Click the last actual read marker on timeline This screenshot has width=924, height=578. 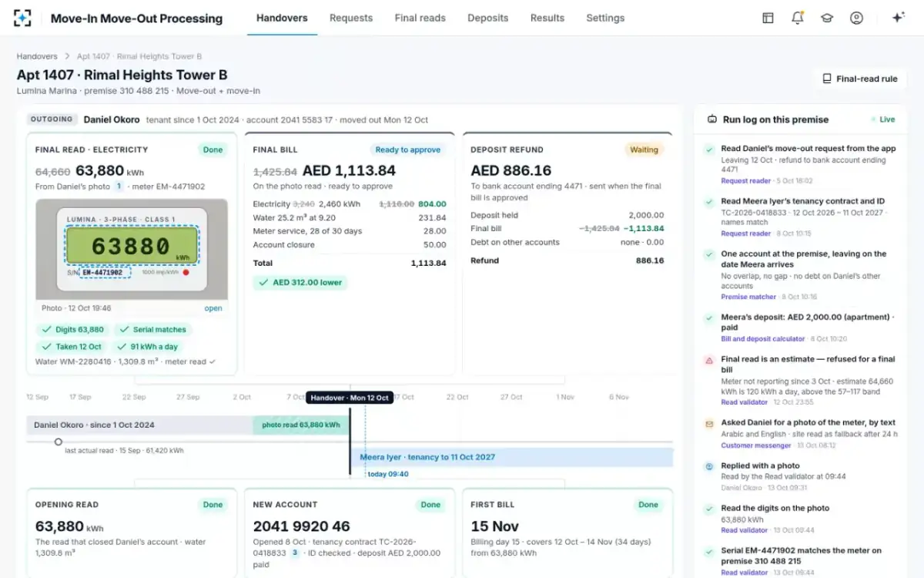tap(59, 442)
